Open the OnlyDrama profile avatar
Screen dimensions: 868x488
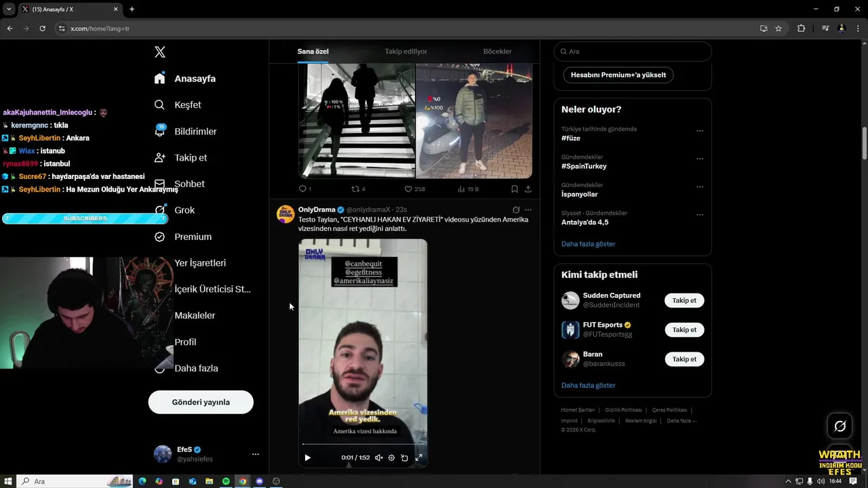tap(285, 214)
